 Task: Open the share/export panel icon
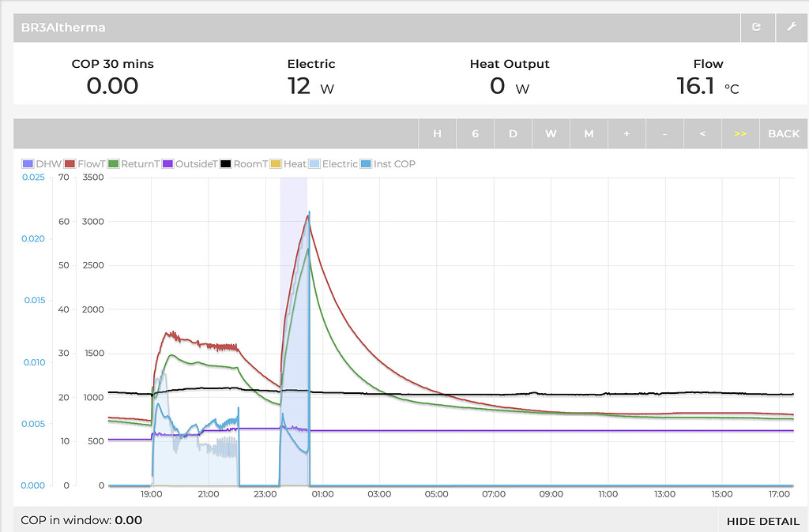tap(757, 27)
